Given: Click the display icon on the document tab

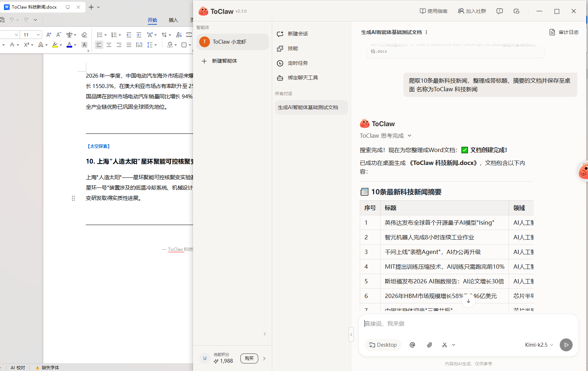Looking at the screenshot, I should 68,7.
